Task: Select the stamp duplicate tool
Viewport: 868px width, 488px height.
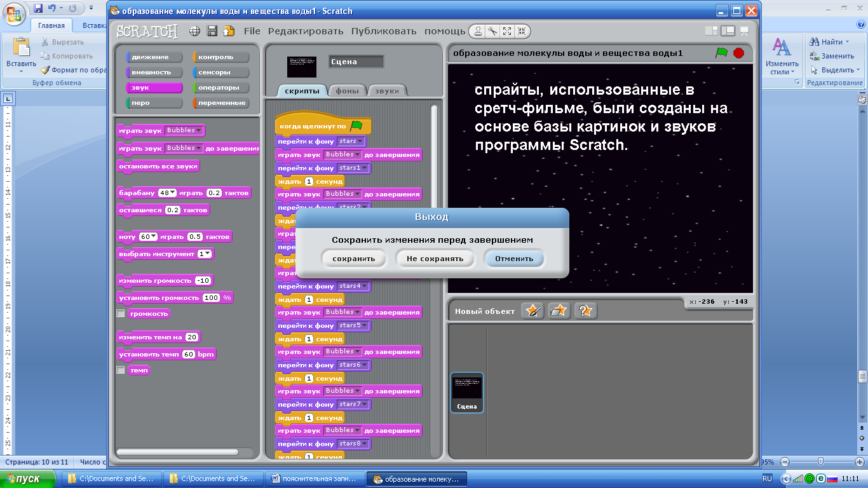Action: pyautogui.click(x=478, y=31)
